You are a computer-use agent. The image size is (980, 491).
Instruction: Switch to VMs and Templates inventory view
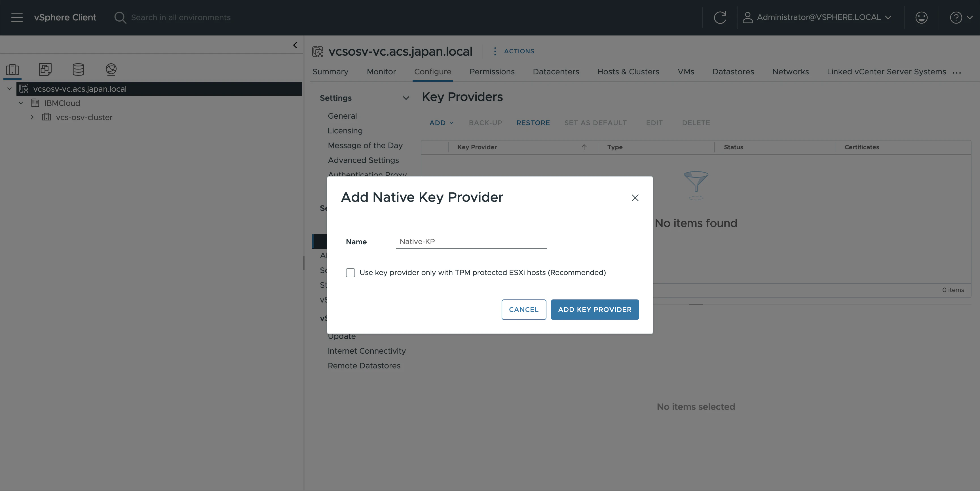tap(45, 69)
